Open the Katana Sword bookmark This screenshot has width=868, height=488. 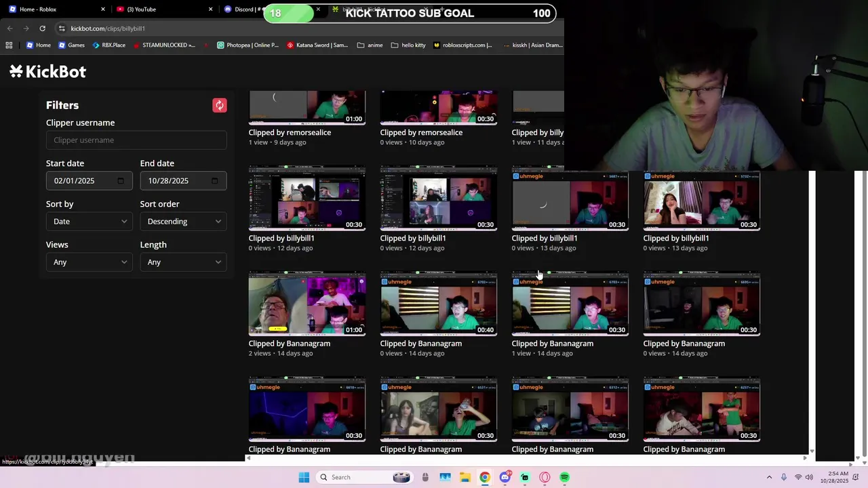pyautogui.click(x=317, y=45)
